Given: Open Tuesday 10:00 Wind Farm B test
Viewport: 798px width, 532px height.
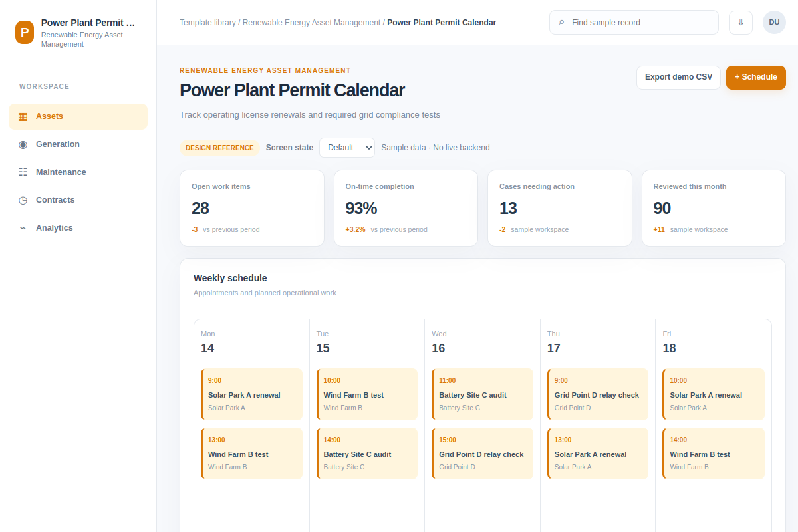Looking at the screenshot, I should coord(367,394).
